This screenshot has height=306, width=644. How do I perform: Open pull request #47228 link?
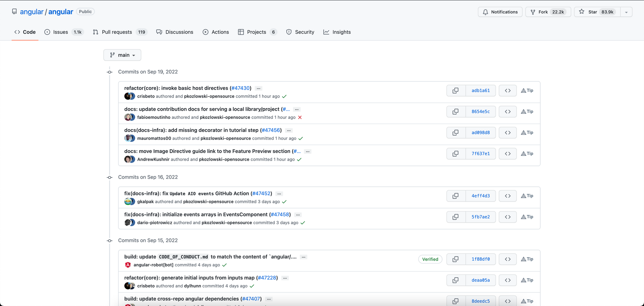tap(267, 278)
